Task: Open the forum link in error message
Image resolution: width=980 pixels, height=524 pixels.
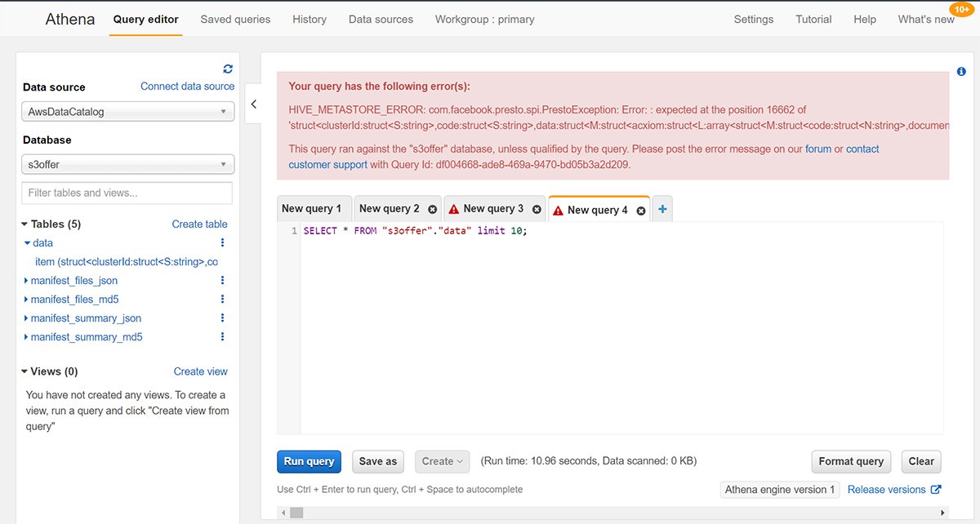Action: coord(818,149)
